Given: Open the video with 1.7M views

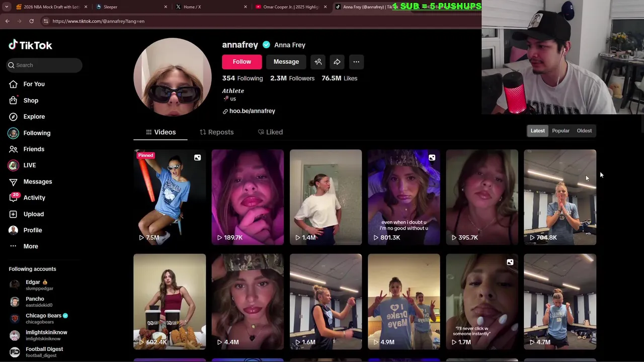Looking at the screenshot, I should coord(481,302).
